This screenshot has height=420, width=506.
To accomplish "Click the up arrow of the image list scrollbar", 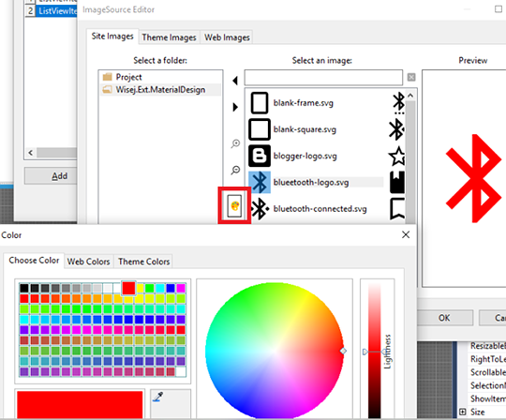I will pos(410,96).
